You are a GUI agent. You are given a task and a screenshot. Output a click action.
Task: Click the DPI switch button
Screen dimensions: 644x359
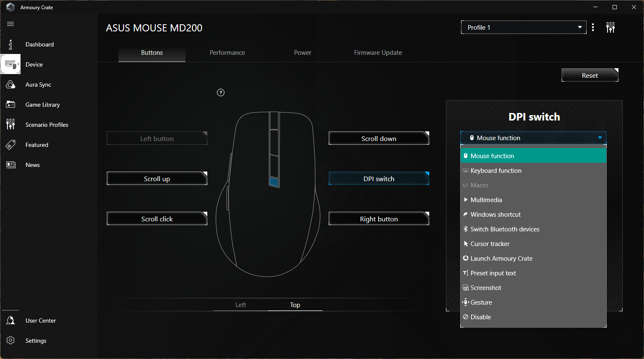(x=379, y=179)
